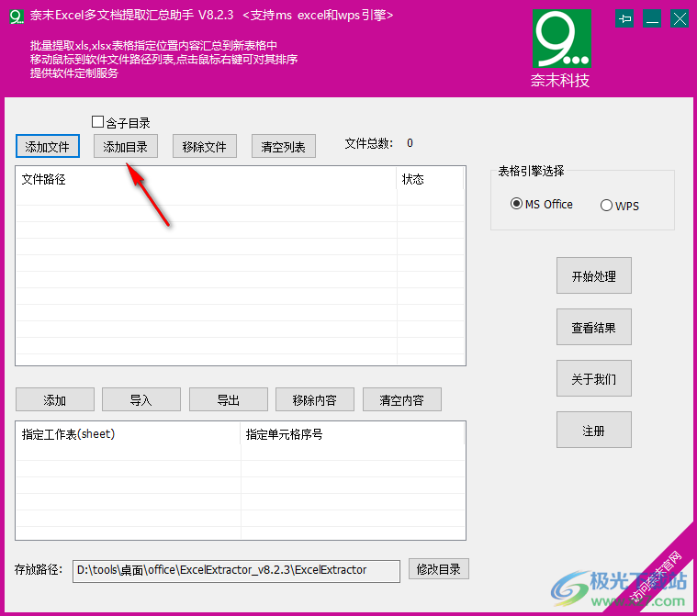Open results via 查看结果
Viewport: 697px width, 616px height.
(594, 327)
